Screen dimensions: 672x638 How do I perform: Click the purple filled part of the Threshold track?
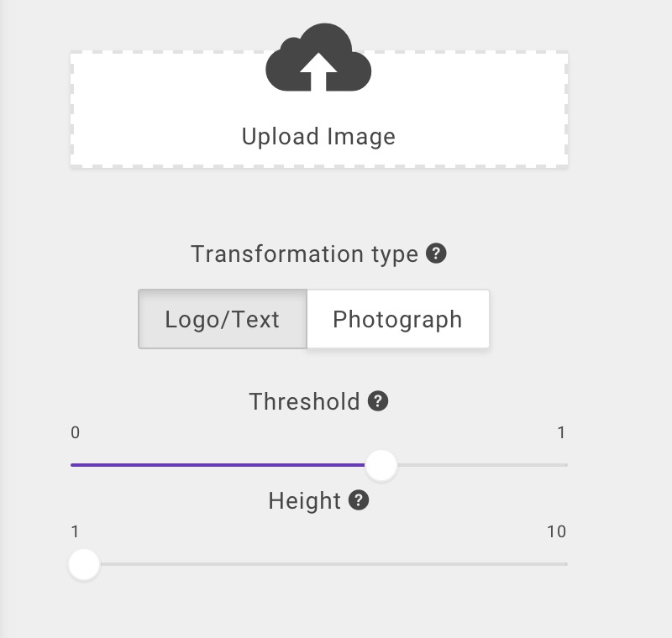pyautogui.click(x=218, y=464)
